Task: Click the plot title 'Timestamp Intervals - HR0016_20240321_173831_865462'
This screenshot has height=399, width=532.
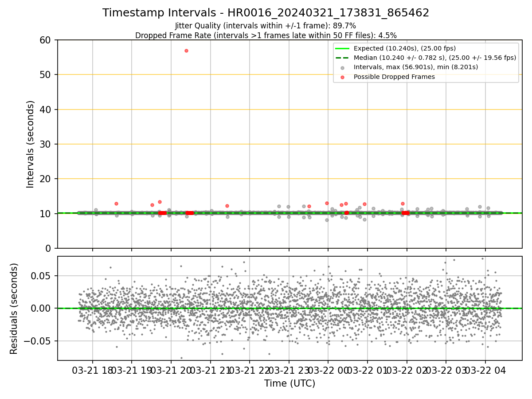Action: pos(266,13)
